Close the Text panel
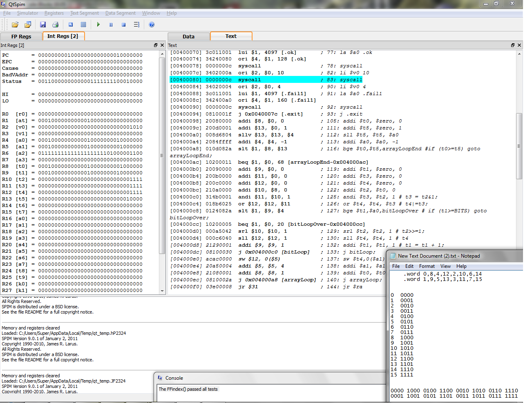 [x=519, y=45]
